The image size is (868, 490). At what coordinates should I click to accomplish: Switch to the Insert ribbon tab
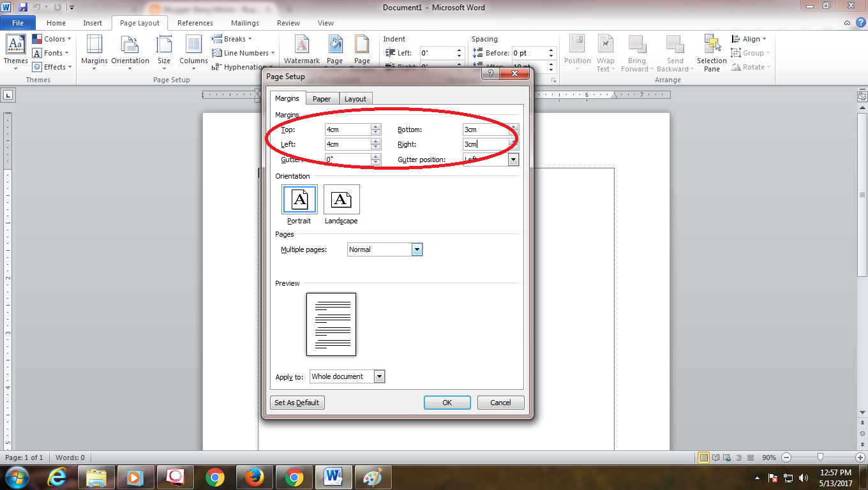coord(93,23)
